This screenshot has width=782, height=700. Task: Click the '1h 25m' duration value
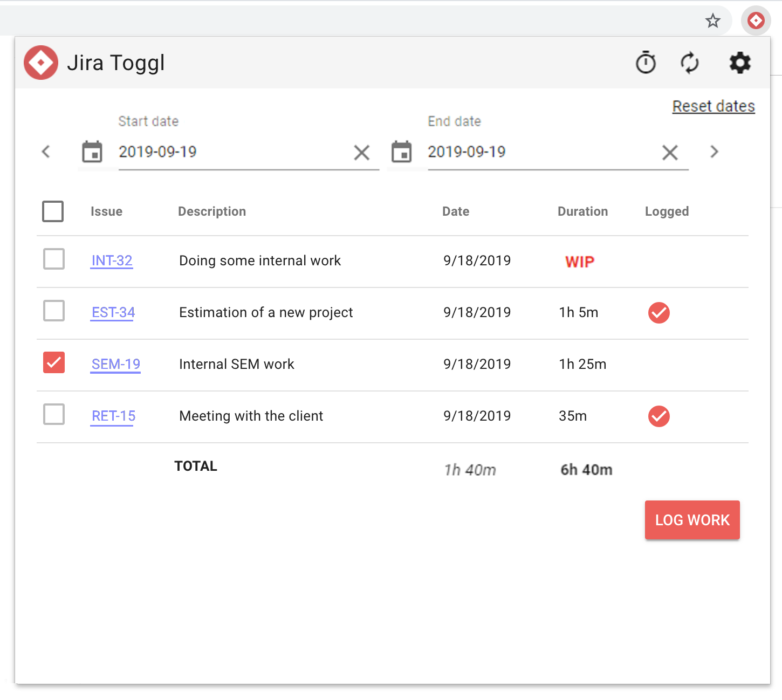tap(582, 364)
